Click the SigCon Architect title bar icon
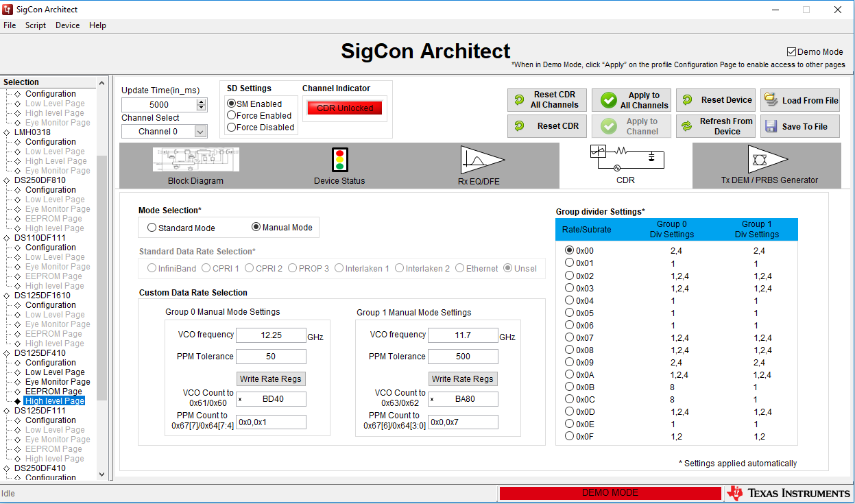Image resolution: width=855 pixels, height=504 pixels. 8,10
